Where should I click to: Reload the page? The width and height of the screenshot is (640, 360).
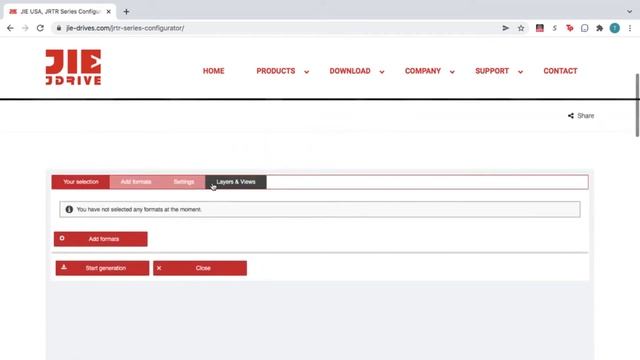40,28
